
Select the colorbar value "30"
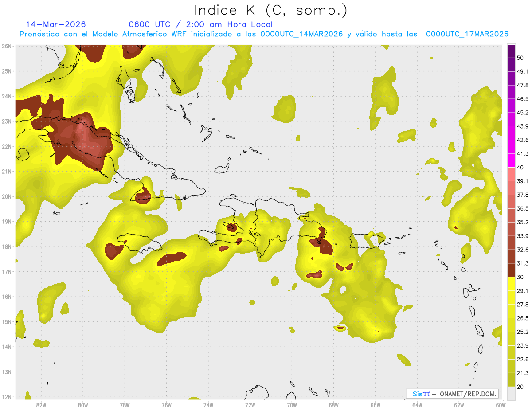point(520,277)
